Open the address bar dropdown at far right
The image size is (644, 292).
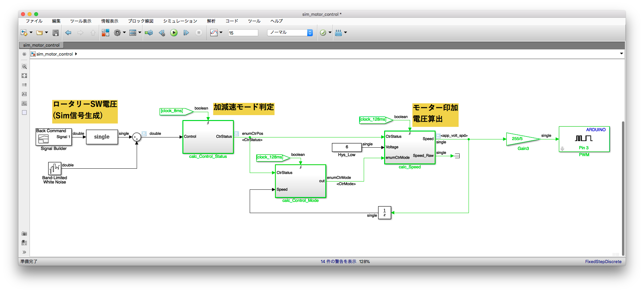coord(621,54)
